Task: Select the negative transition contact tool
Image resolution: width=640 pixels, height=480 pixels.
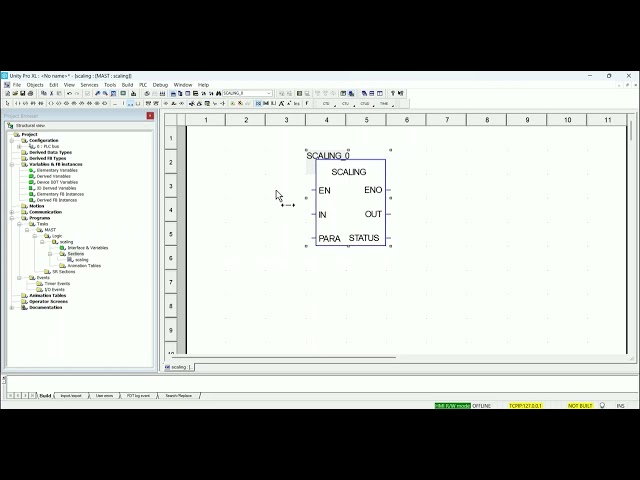Action: pos(41,104)
